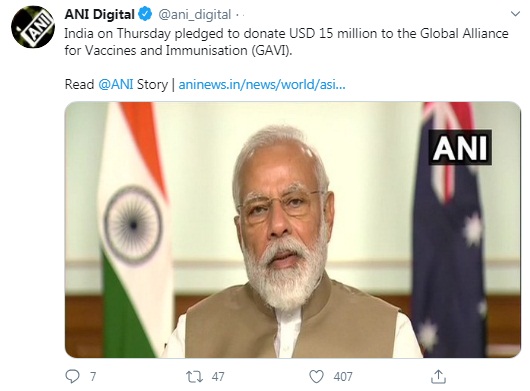Click the Australian flag in the photo
530x391 pixels.
coord(448,229)
